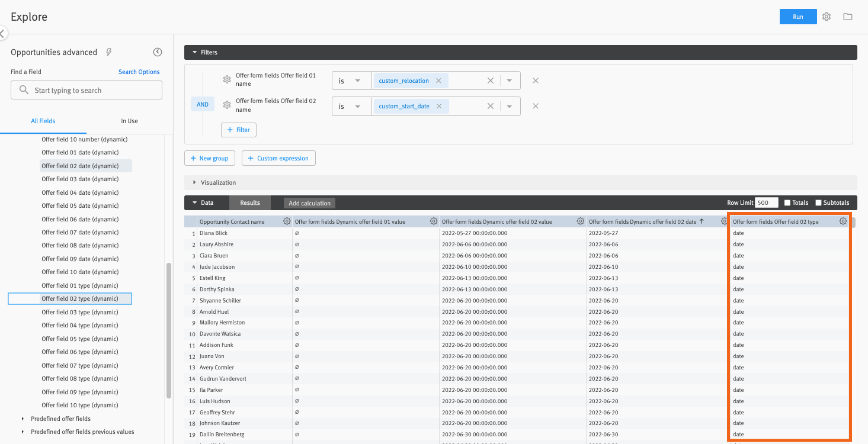Clear all values in the Offer field 01 filter
The height and width of the screenshot is (444, 868).
pyautogui.click(x=491, y=81)
